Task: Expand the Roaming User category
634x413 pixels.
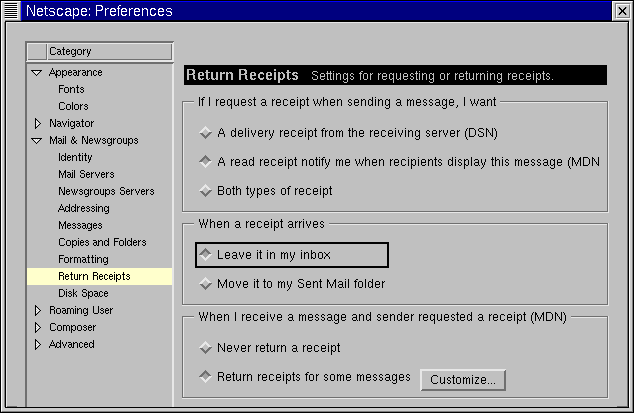Action: [x=37, y=310]
